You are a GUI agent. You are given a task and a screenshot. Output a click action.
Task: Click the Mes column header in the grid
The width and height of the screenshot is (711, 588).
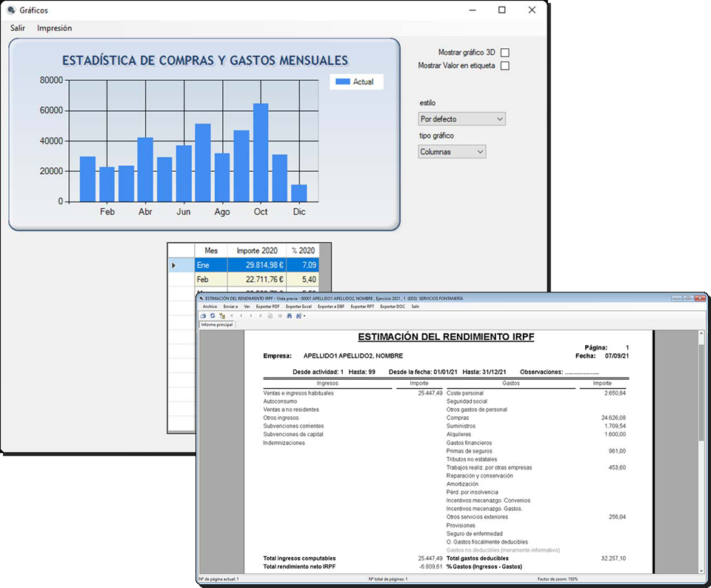(211, 250)
